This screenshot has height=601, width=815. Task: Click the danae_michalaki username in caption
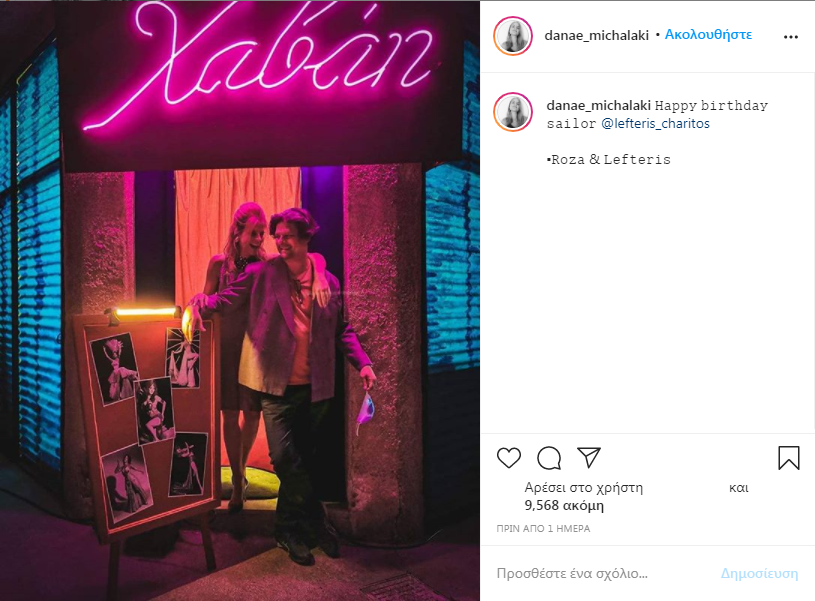click(x=598, y=106)
